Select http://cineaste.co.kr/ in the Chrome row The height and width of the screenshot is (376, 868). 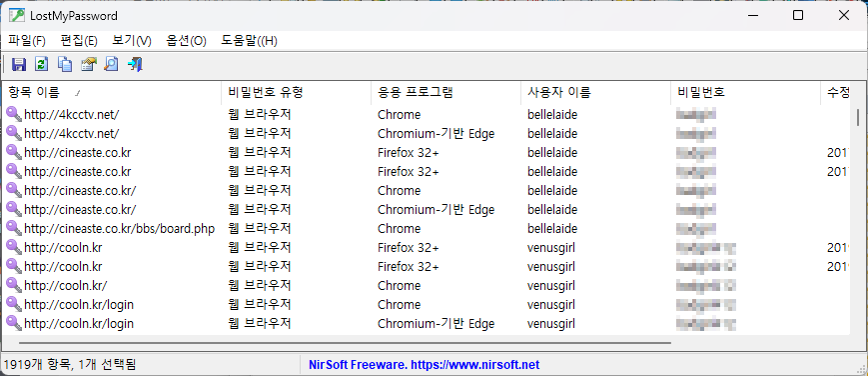[x=80, y=191]
